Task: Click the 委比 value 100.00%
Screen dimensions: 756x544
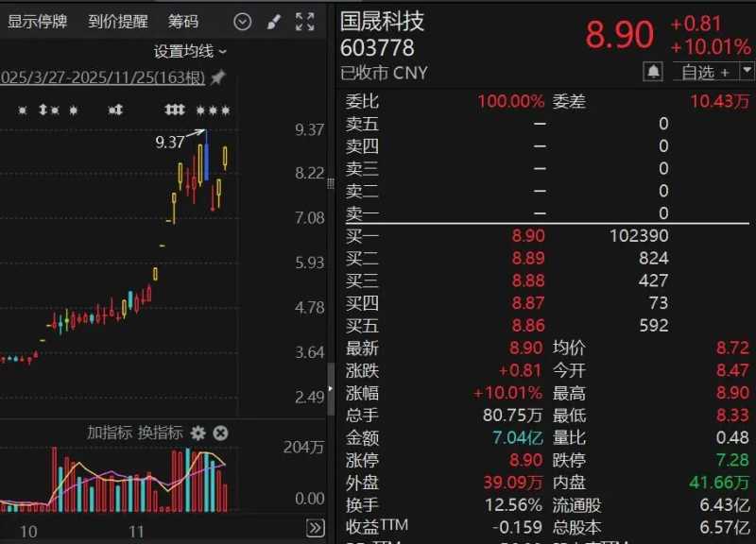Action: point(510,101)
